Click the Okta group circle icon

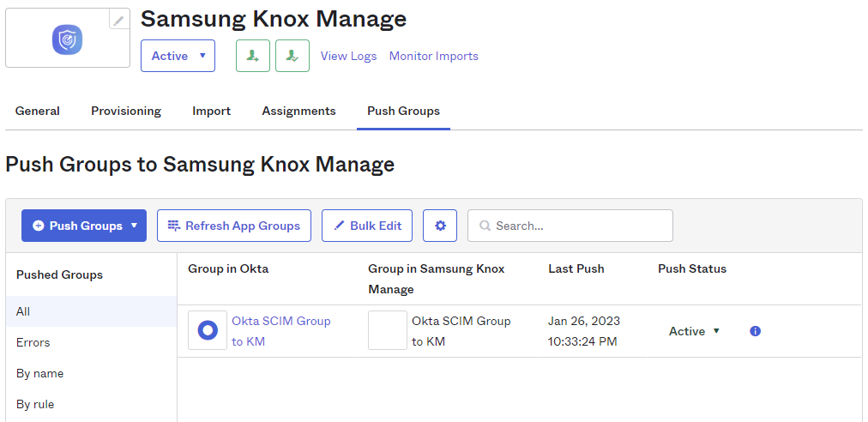tap(208, 330)
